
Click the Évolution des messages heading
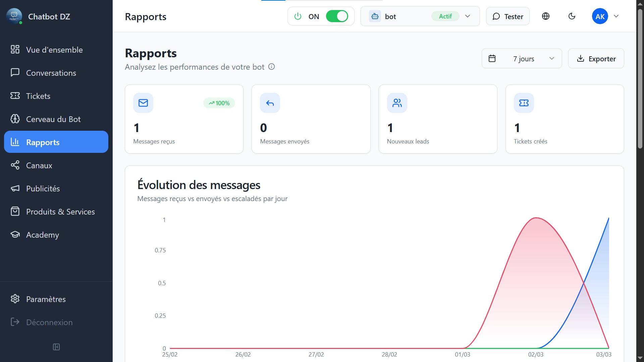pos(199,185)
